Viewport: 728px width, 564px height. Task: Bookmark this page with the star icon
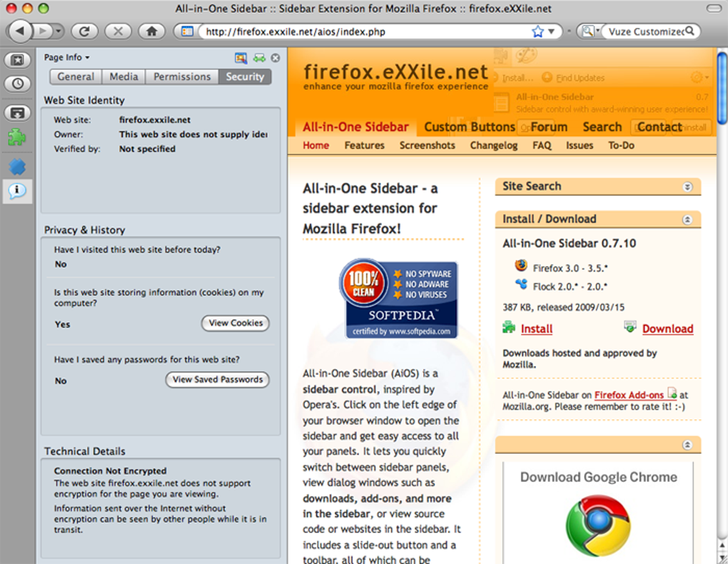[537, 31]
